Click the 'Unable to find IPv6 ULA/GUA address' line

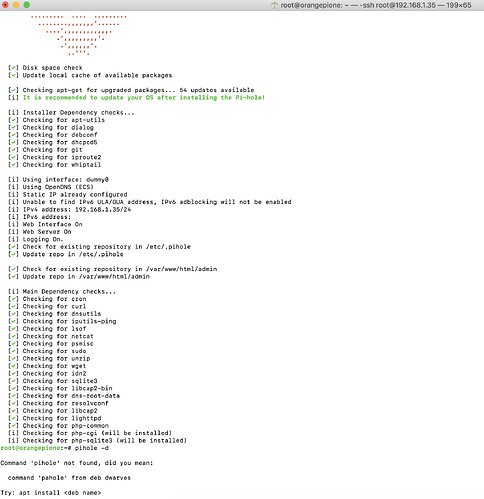pos(150,202)
